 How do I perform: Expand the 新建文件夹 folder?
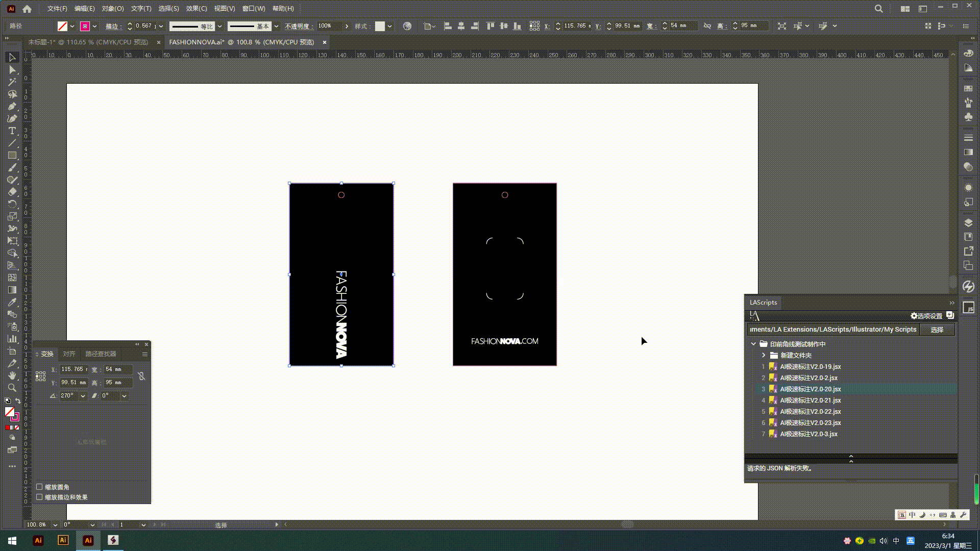click(x=764, y=355)
